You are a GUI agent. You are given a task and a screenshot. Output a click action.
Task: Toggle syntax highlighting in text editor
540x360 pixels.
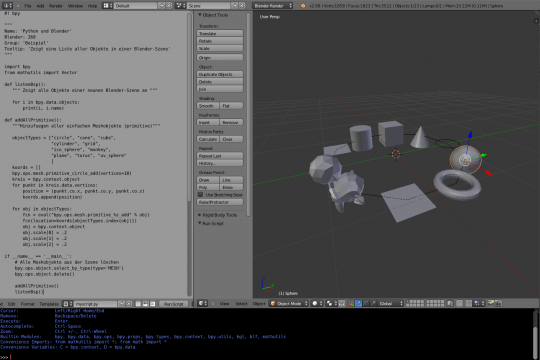[153, 304]
